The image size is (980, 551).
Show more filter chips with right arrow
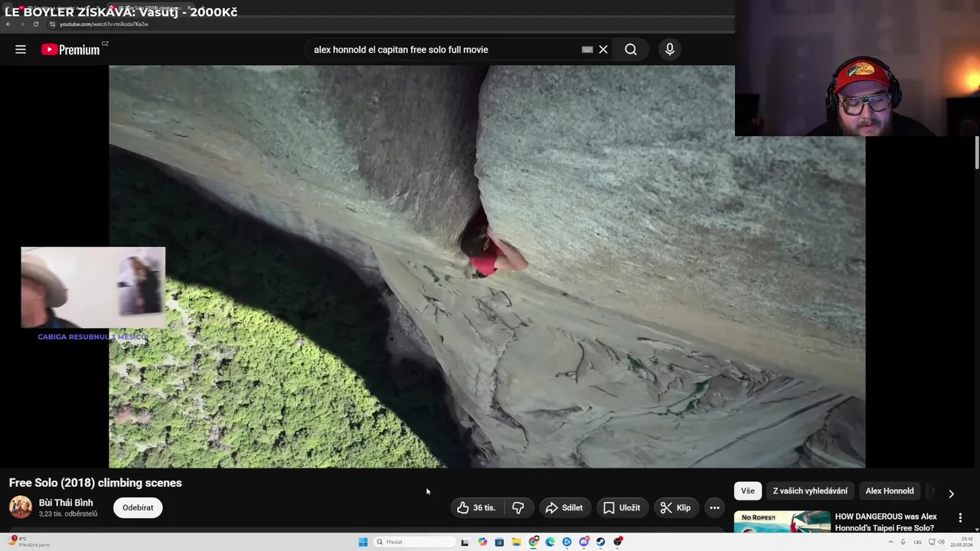coord(951,494)
